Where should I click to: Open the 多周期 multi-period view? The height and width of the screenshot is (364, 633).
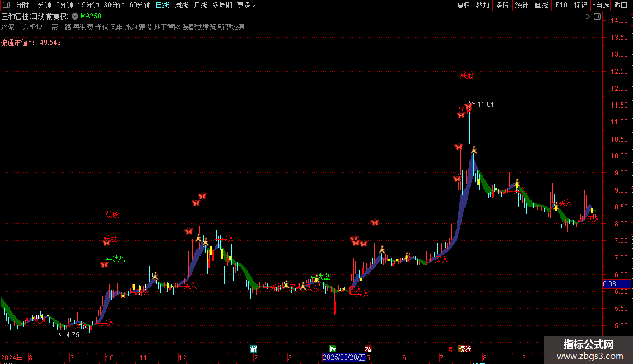(222, 5)
